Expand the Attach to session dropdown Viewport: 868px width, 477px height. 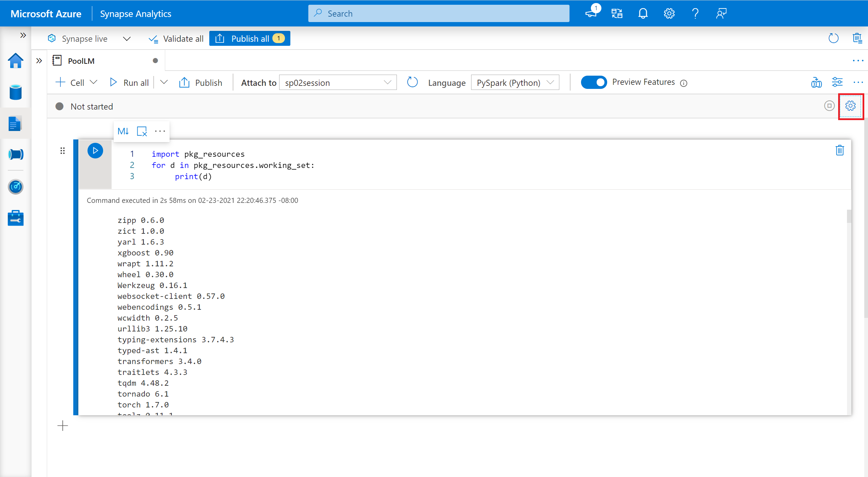pos(386,82)
